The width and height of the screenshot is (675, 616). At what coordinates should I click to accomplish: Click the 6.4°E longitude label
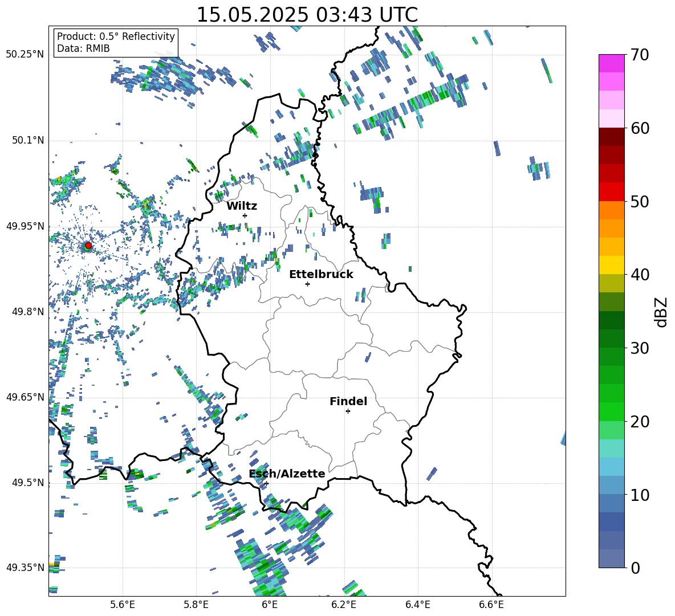coord(417,605)
